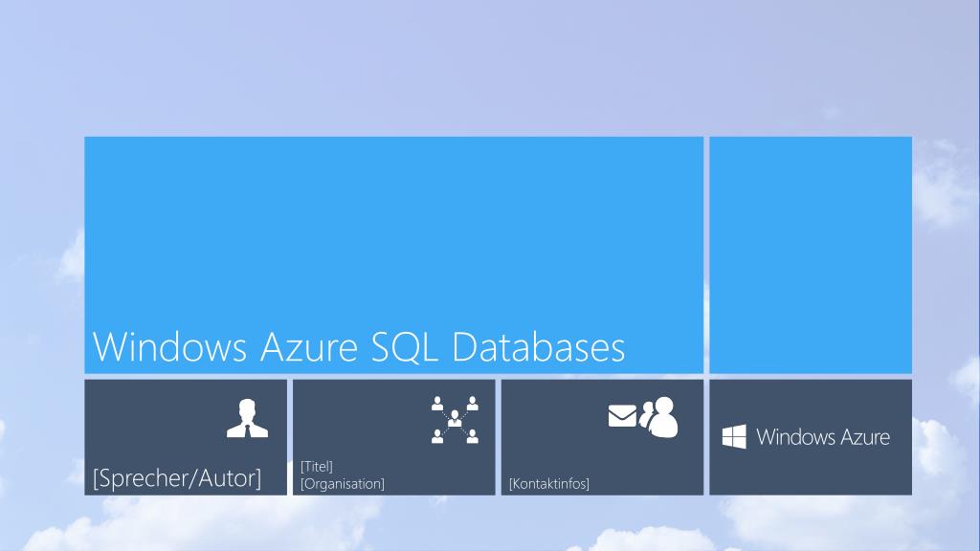Screen dimensions: 980x551
Task: Select the Windows Azure SQL Databases title
Action: tap(359, 347)
